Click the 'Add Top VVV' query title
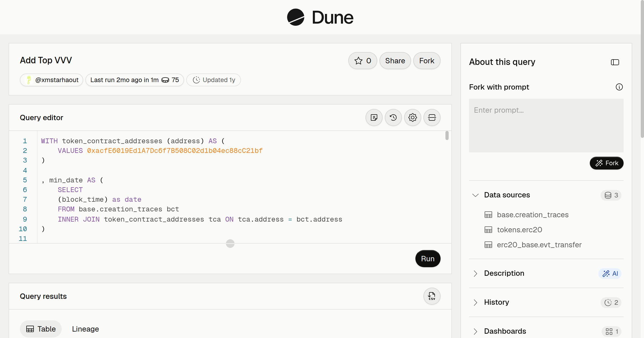 [x=46, y=60]
